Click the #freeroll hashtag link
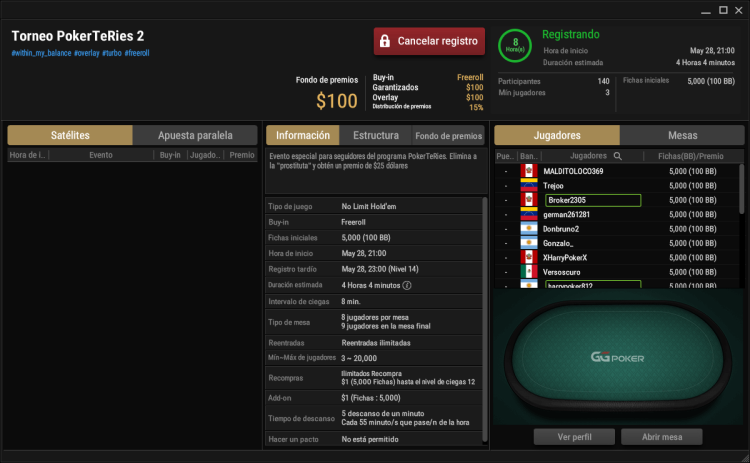The width and height of the screenshot is (750, 463). pyautogui.click(x=137, y=53)
